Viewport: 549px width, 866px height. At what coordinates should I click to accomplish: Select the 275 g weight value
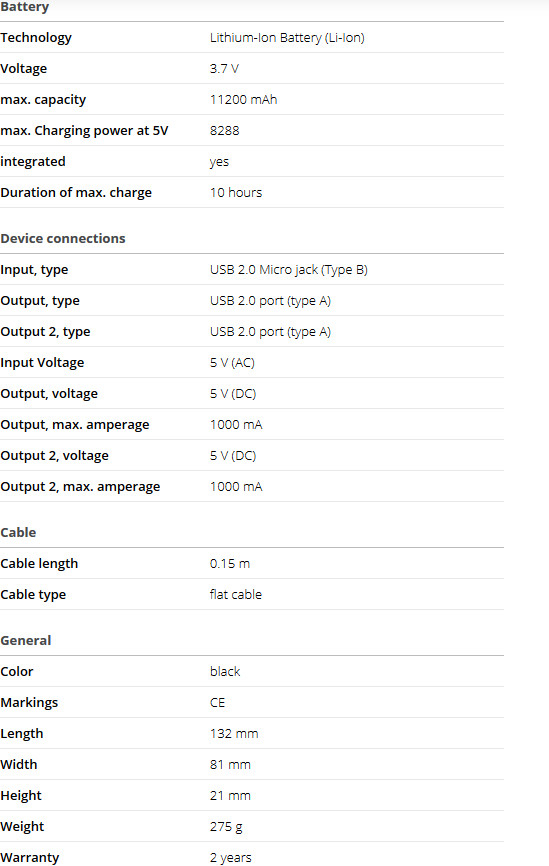226,826
